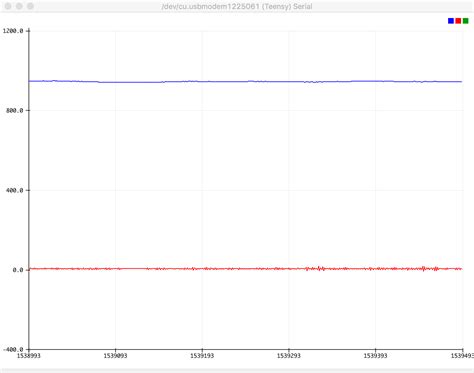Screen dimensions: 474x373
Task: Click the green legend color square
Action: [x=465, y=21]
